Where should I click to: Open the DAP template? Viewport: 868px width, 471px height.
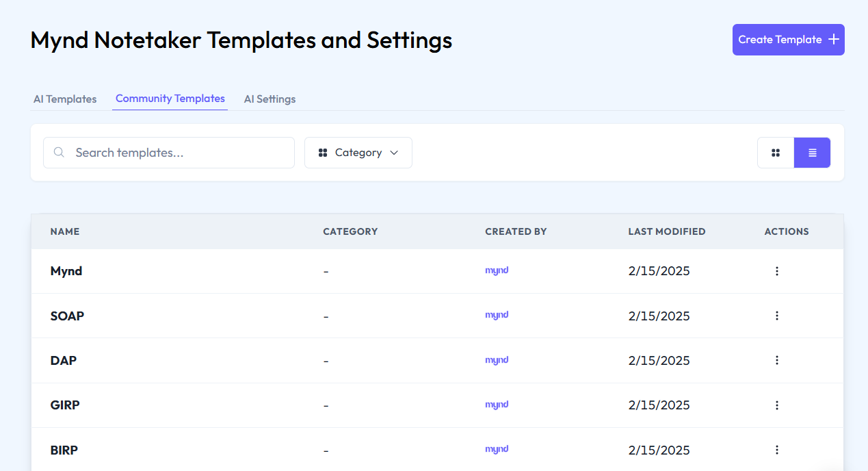pyautogui.click(x=64, y=360)
